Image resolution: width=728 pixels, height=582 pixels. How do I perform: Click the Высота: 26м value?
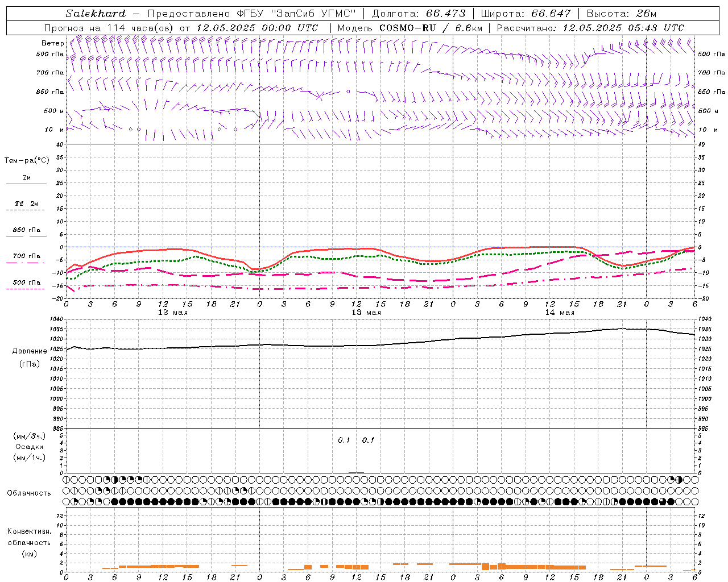click(x=622, y=14)
